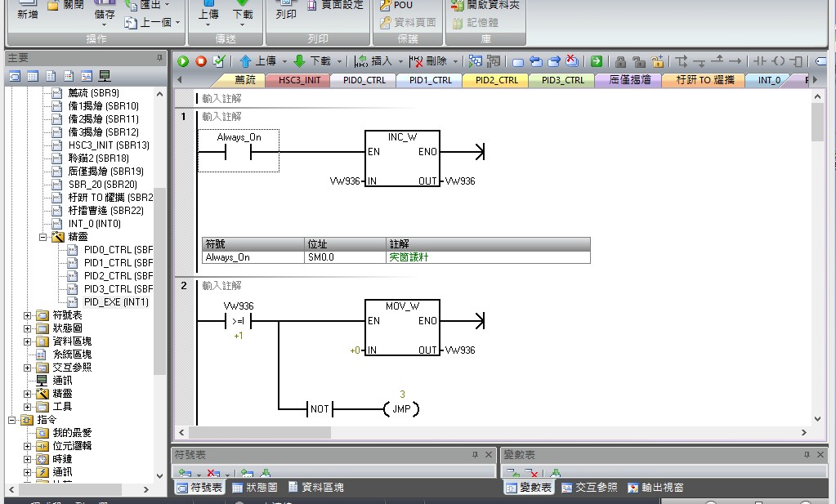Click the Always_On contact in network 1
This screenshot has width=836, height=504.
tap(239, 151)
